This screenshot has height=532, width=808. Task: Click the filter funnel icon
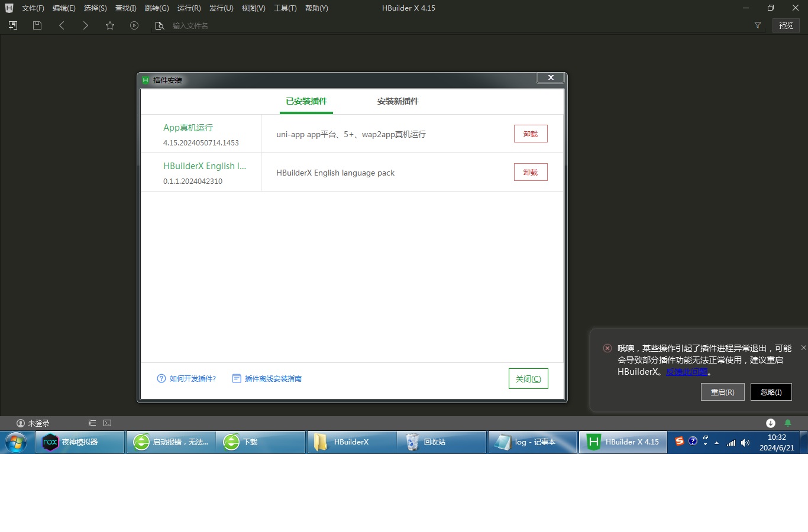click(x=758, y=25)
